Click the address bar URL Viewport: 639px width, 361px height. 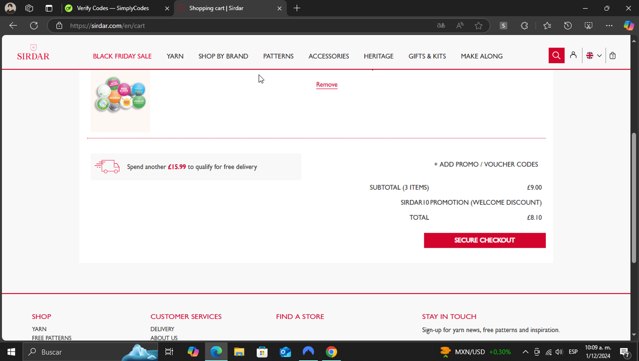[x=107, y=26]
